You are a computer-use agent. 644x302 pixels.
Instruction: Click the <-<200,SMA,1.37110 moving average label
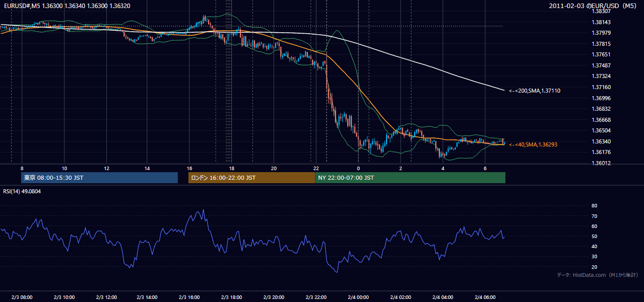[x=535, y=91]
